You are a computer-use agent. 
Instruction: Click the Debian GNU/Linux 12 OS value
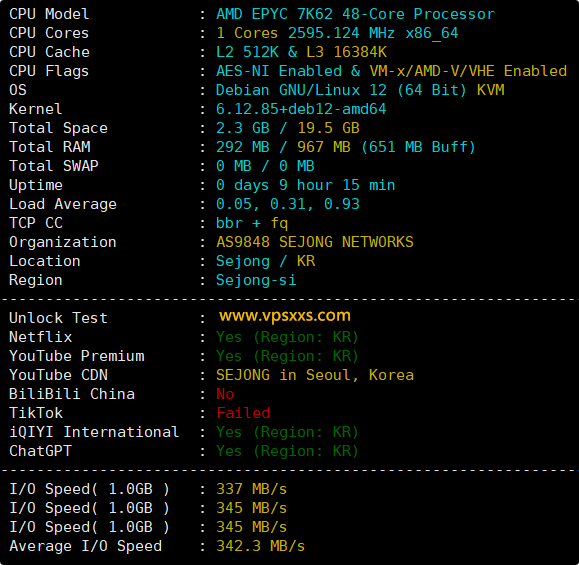(x=360, y=90)
